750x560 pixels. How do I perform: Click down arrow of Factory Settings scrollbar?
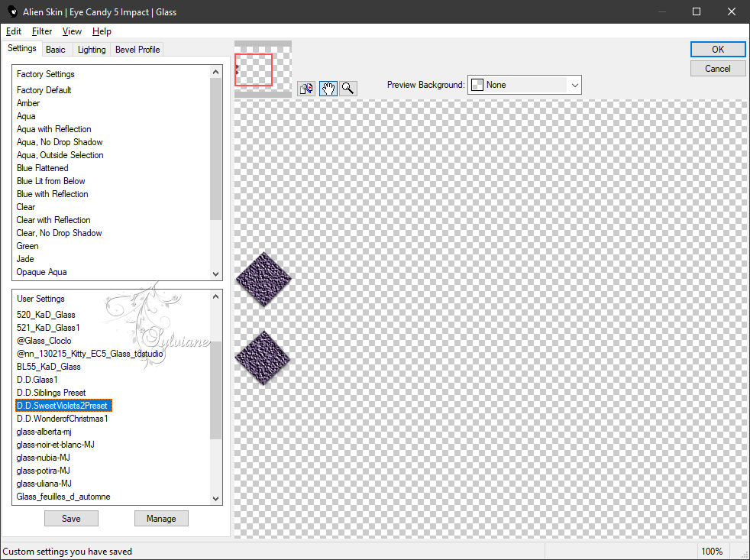(215, 274)
